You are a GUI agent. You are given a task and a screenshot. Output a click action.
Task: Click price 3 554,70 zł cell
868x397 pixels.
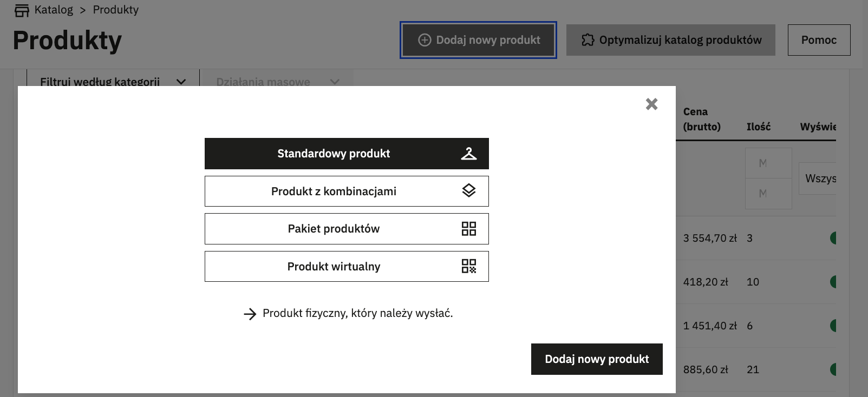tap(710, 238)
